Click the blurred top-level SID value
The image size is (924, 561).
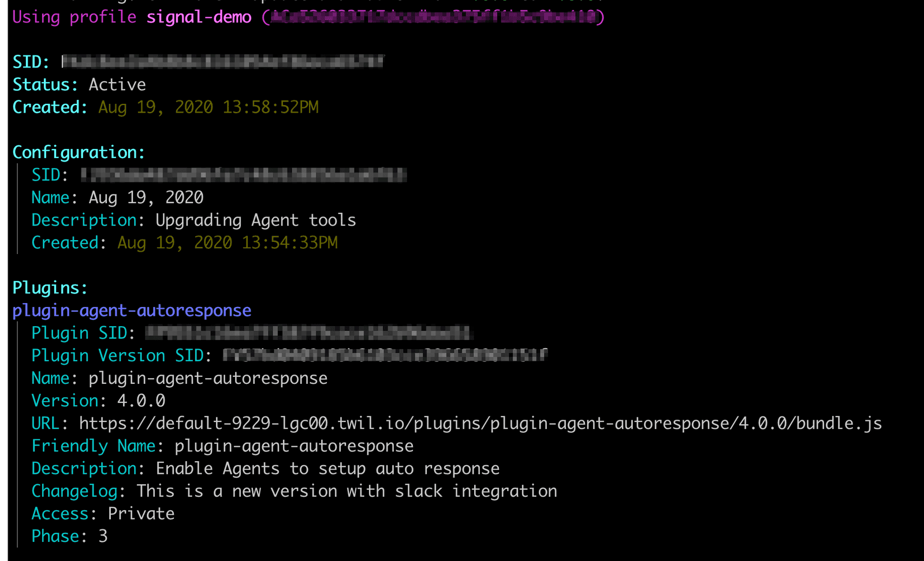(x=223, y=62)
